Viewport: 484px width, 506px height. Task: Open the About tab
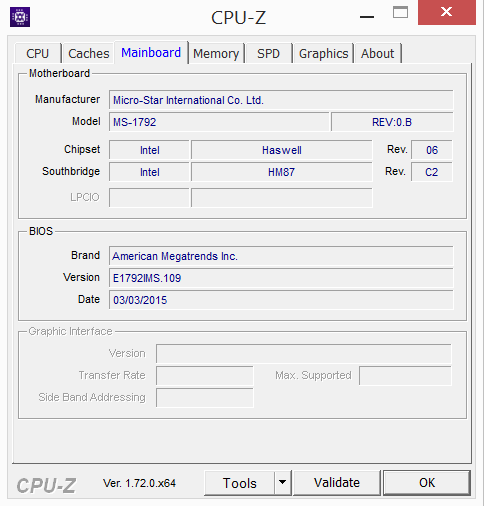coord(378,53)
